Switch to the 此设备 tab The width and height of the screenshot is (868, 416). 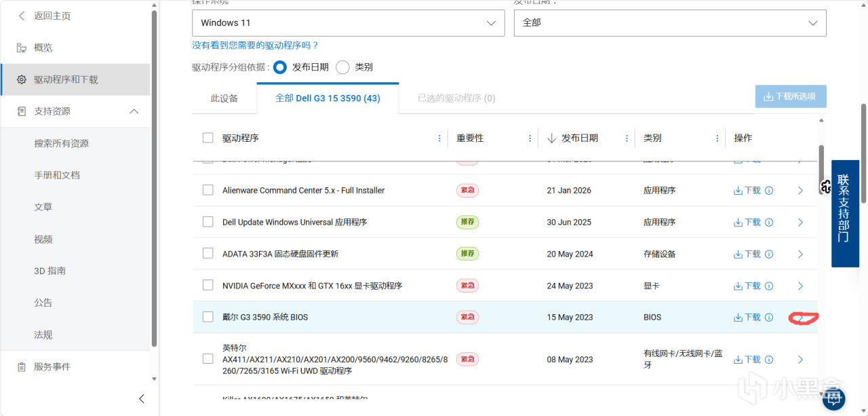[x=224, y=98]
